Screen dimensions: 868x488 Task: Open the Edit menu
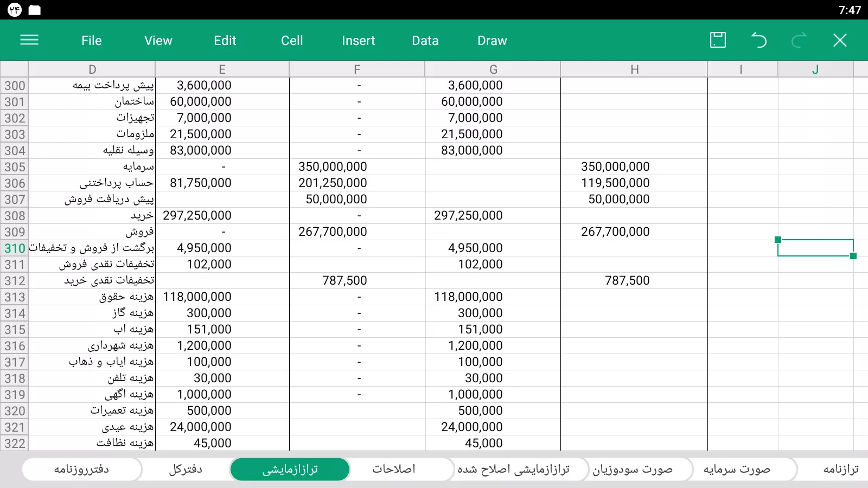(225, 41)
